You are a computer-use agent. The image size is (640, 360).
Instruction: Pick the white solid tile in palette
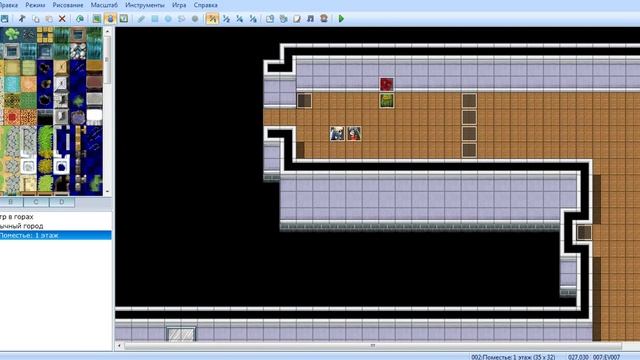coord(94,116)
